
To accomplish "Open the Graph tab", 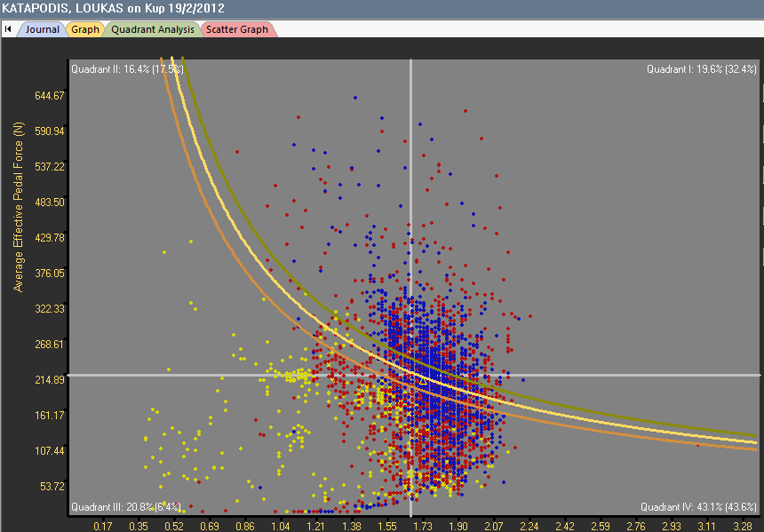I will click(x=85, y=29).
